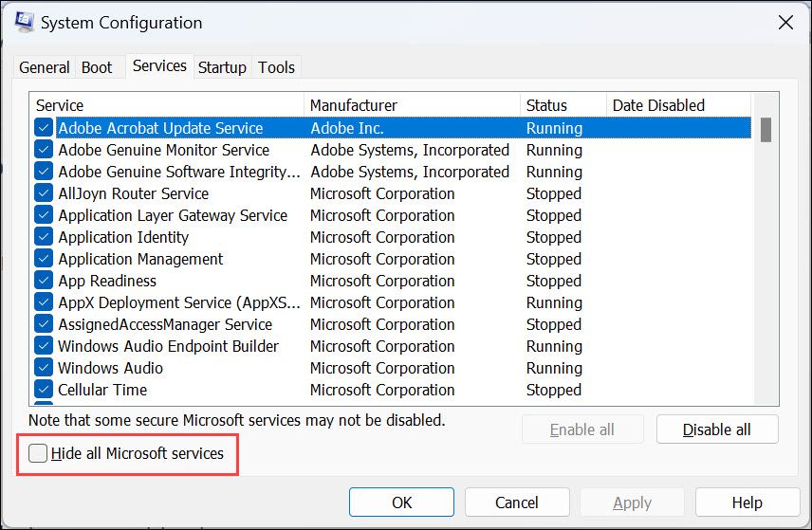Open Help for System Configuration
Viewport: 812px width, 530px height.
click(x=747, y=503)
